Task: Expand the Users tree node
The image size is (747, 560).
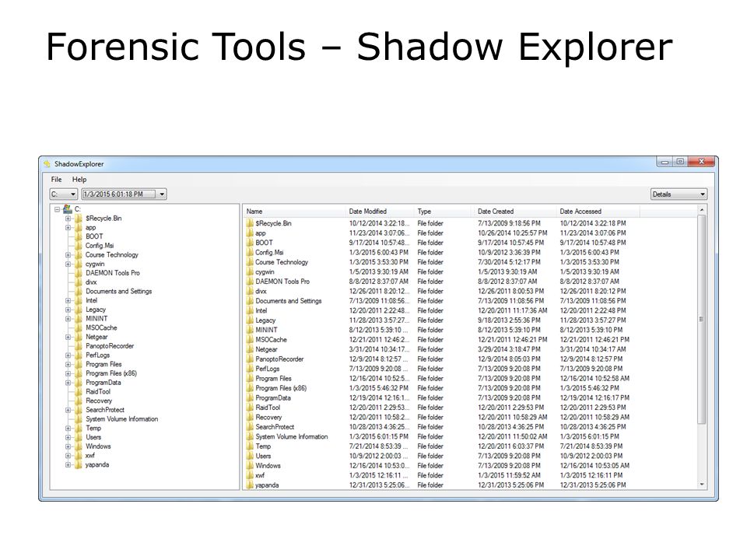Action: [68, 437]
